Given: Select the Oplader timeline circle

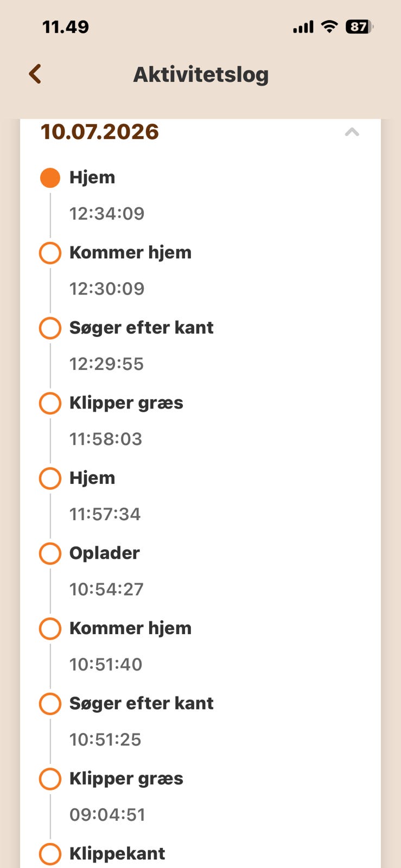Looking at the screenshot, I should click(50, 553).
